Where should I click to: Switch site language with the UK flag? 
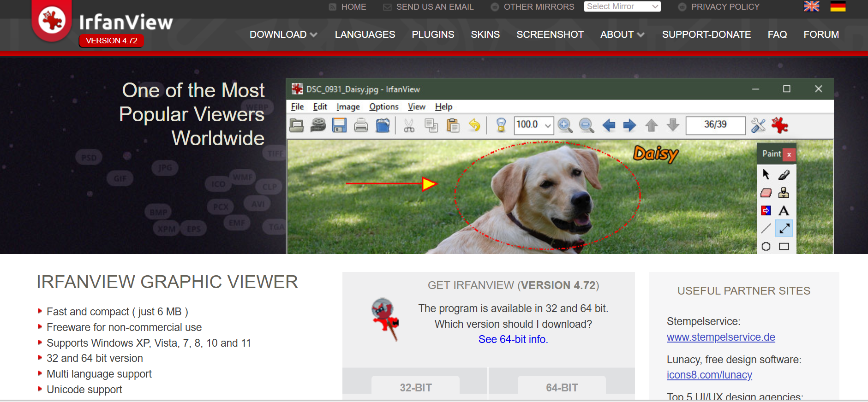tap(811, 6)
